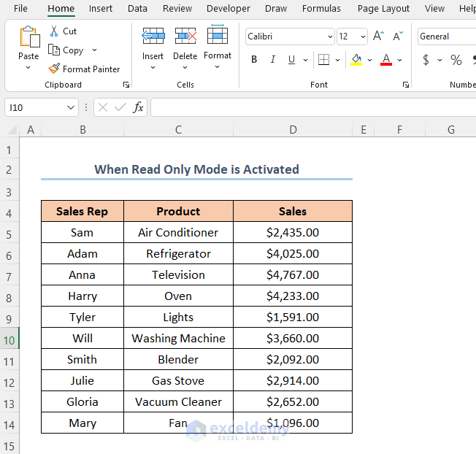476x454 pixels.
Task: Click the Cut scissors icon
Action: (55, 31)
